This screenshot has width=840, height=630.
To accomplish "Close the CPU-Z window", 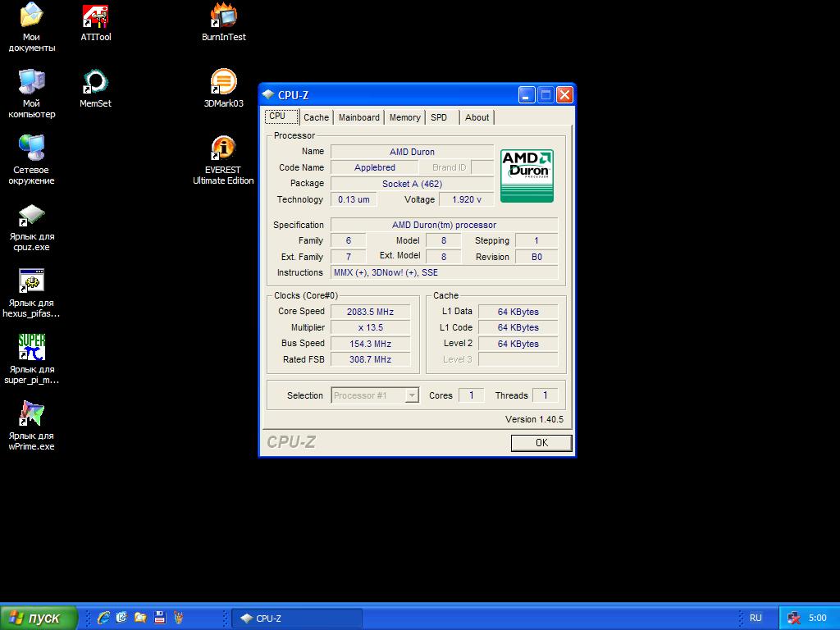I will [564, 95].
